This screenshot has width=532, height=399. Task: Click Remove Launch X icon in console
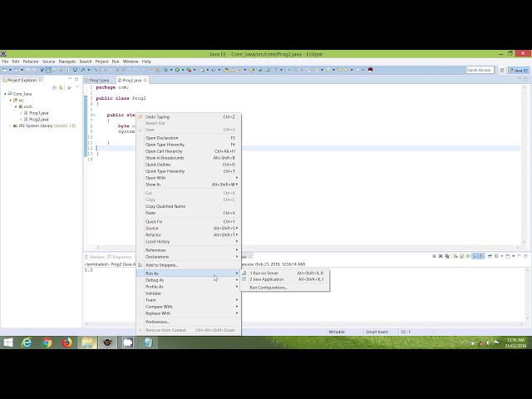[x=441, y=256]
